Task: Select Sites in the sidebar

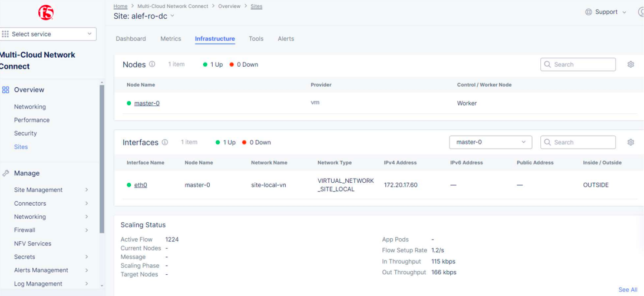Action: 21,147
